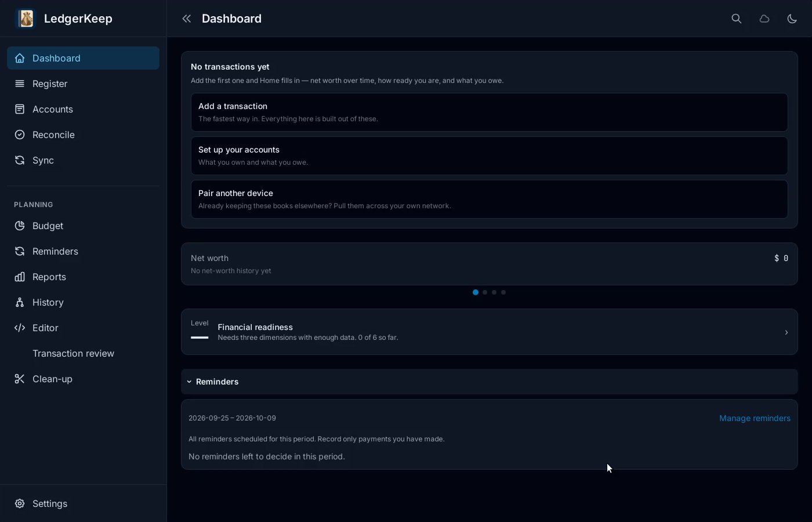
Task: Open Reminders in the sidebar navigation
Action: 83,251
